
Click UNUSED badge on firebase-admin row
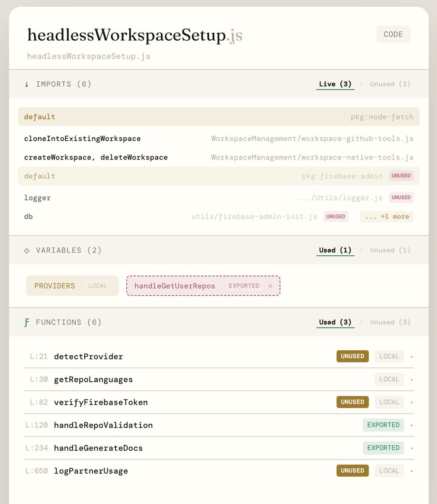[x=401, y=176]
